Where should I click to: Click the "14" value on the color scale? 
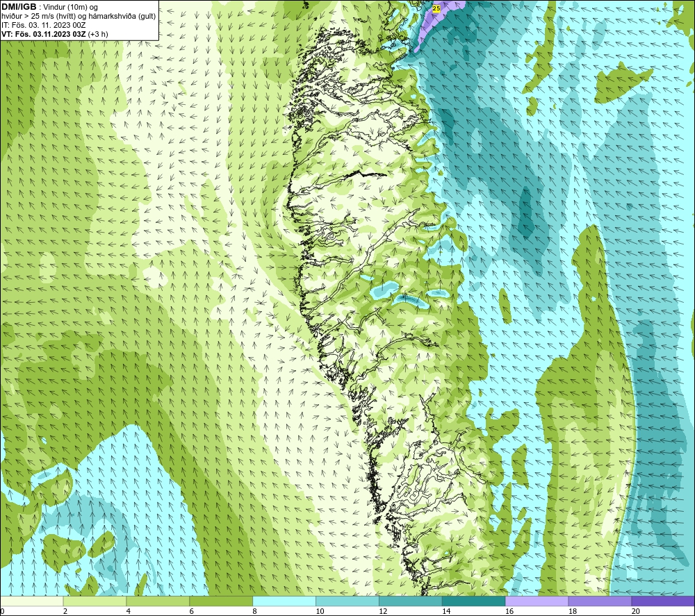(x=446, y=611)
